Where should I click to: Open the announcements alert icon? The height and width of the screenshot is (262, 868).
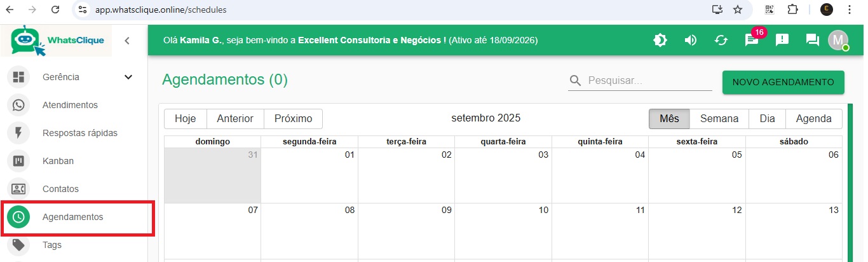point(782,40)
